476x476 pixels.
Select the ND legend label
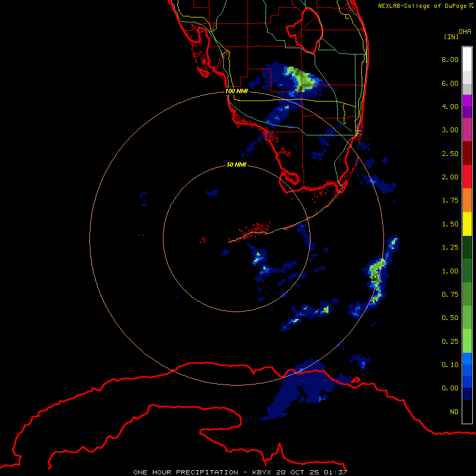(454, 412)
